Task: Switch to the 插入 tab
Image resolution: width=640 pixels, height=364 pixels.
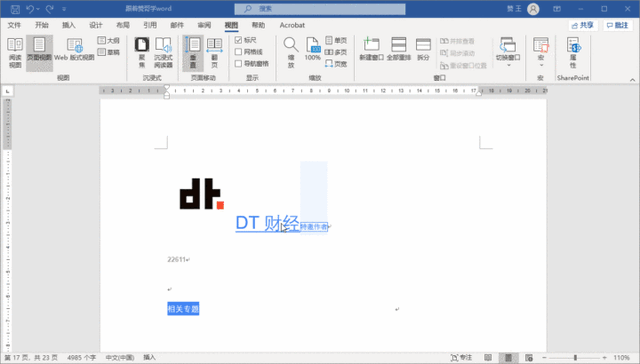Action: (x=69, y=25)
